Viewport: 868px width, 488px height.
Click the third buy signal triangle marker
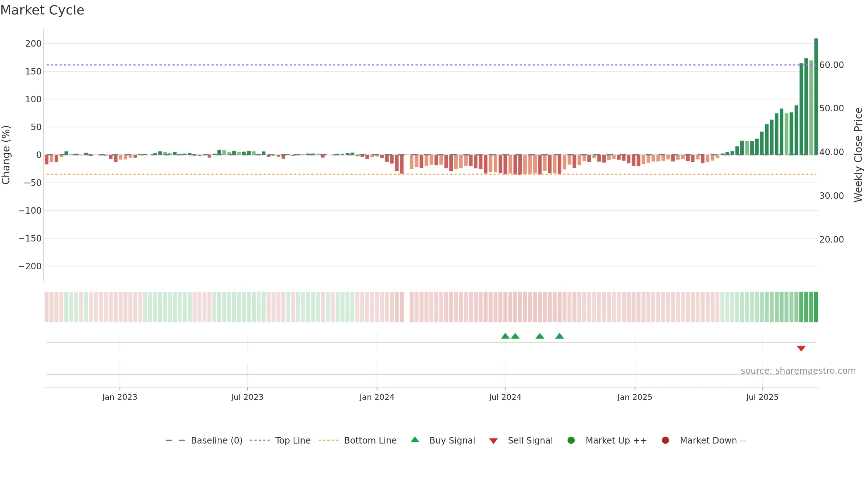tap(540, 336)
